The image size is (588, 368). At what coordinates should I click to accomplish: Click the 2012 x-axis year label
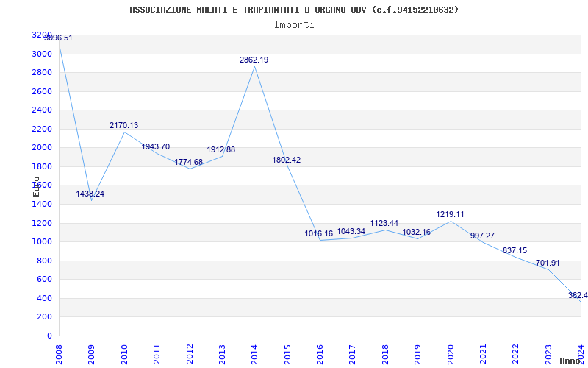pos(190,354)
